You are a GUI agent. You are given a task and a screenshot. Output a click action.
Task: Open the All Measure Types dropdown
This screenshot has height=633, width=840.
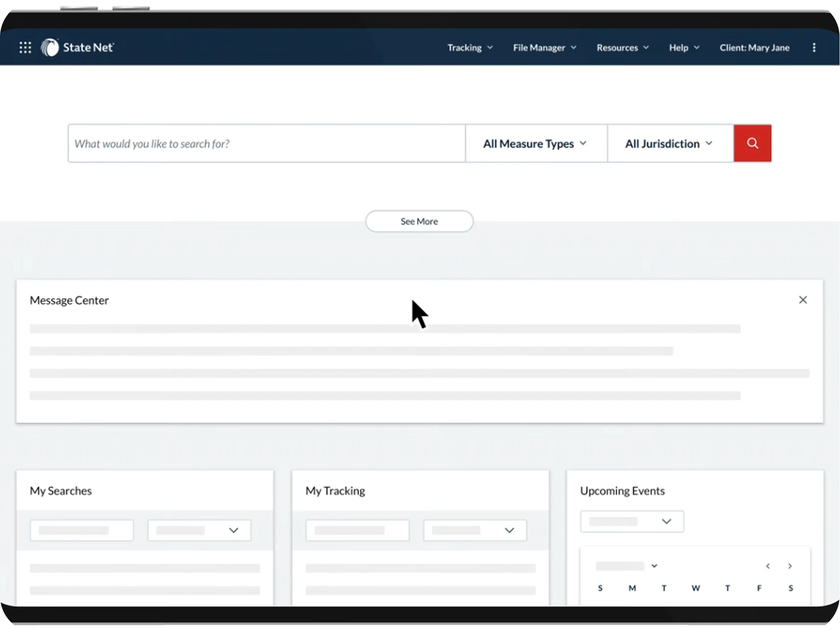point(535,143)
